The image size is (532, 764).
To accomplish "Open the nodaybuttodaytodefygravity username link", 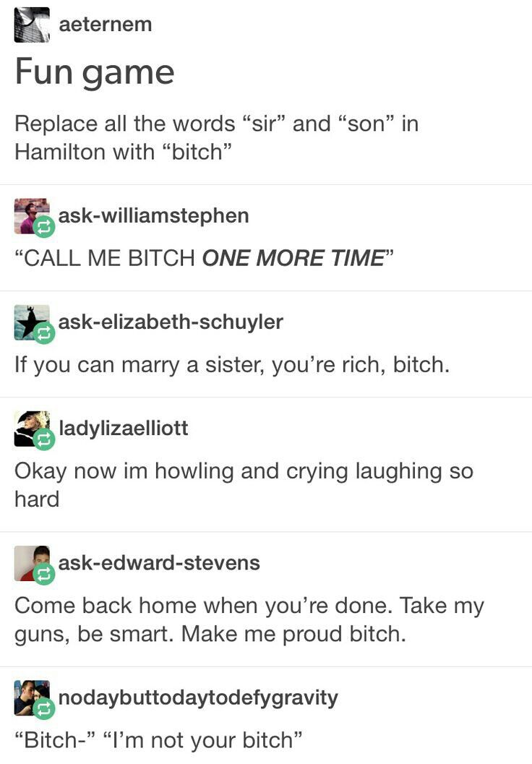I will click(x=198, y=698).
